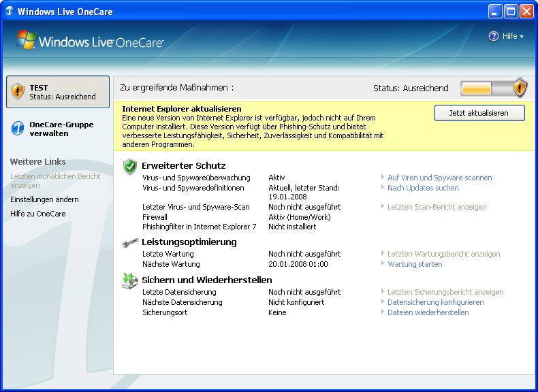Click green checkmark shield for Erweiterter Schutz
Image resolution: width=538 pixels, height=392 pixels.
coord(130,167)
